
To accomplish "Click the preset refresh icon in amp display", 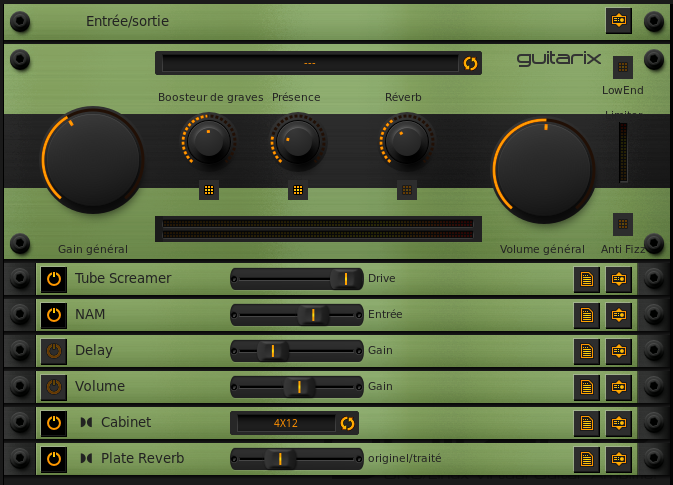I will pos(470,64).
